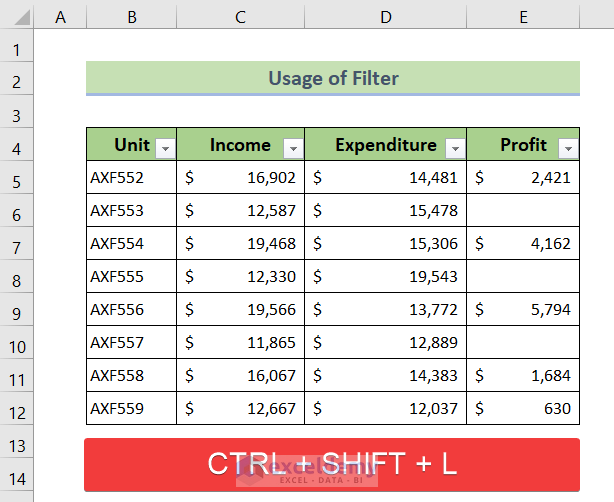Select column E header

(x=523, y=17)
